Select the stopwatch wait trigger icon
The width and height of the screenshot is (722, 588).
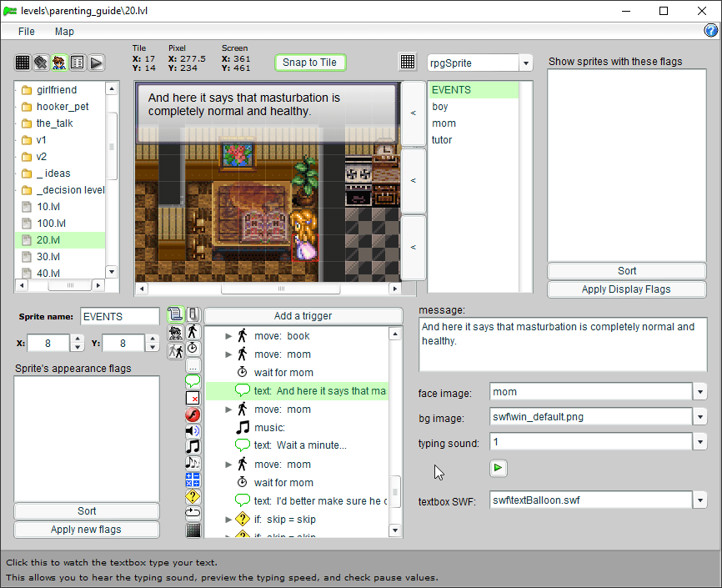(x=193, y=347)
